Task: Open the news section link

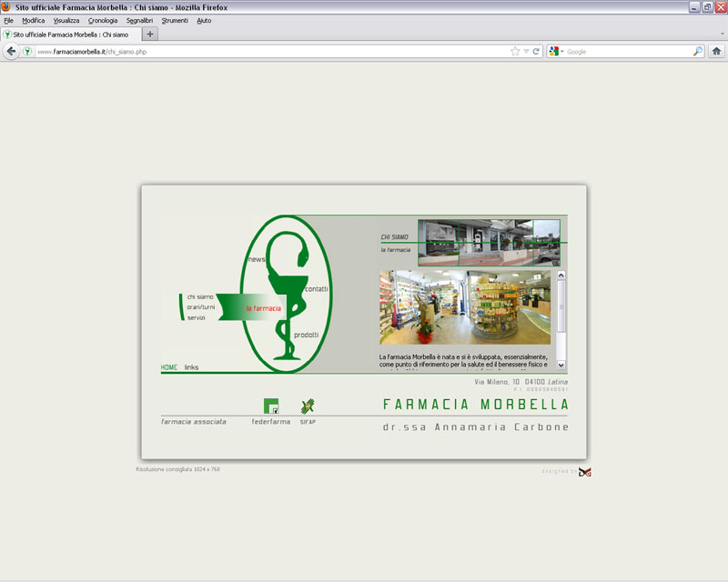Action: point(257,259)
